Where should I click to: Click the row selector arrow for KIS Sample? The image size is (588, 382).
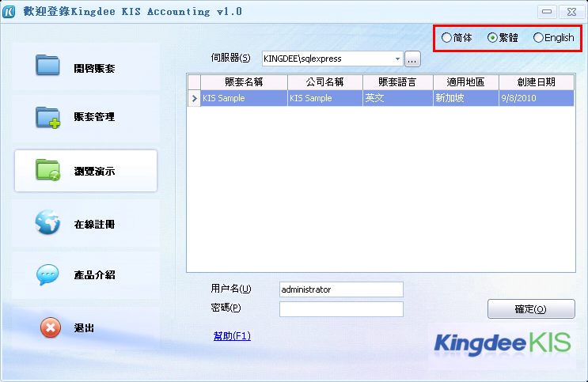(194, 98)
